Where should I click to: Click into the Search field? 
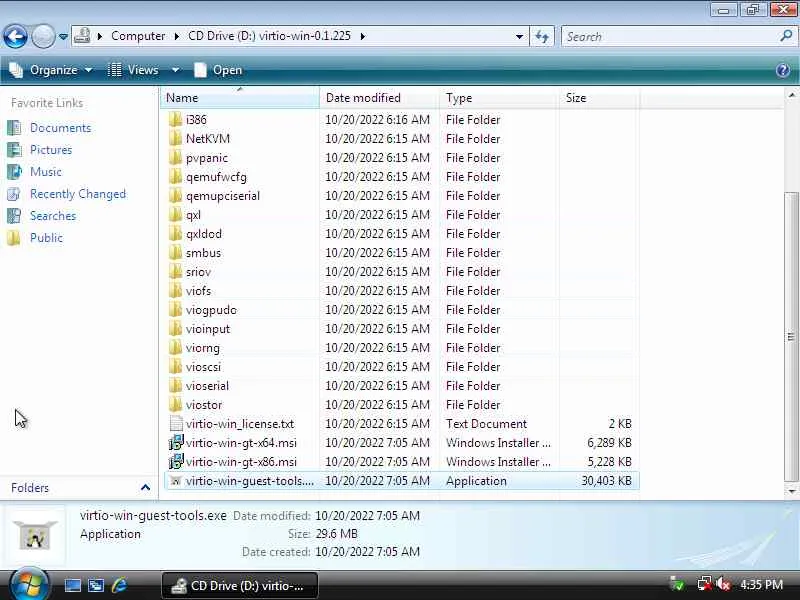tap(669, 36)
